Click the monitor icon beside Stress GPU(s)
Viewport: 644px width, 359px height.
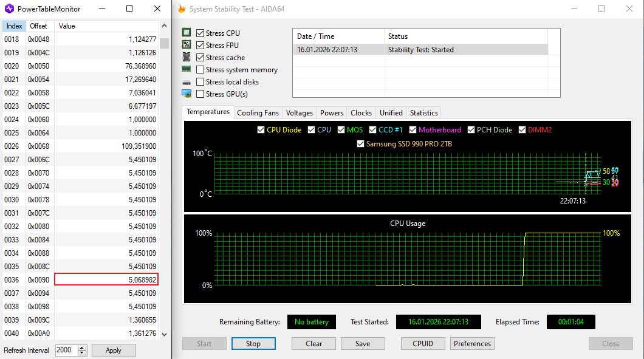point(187,94)
